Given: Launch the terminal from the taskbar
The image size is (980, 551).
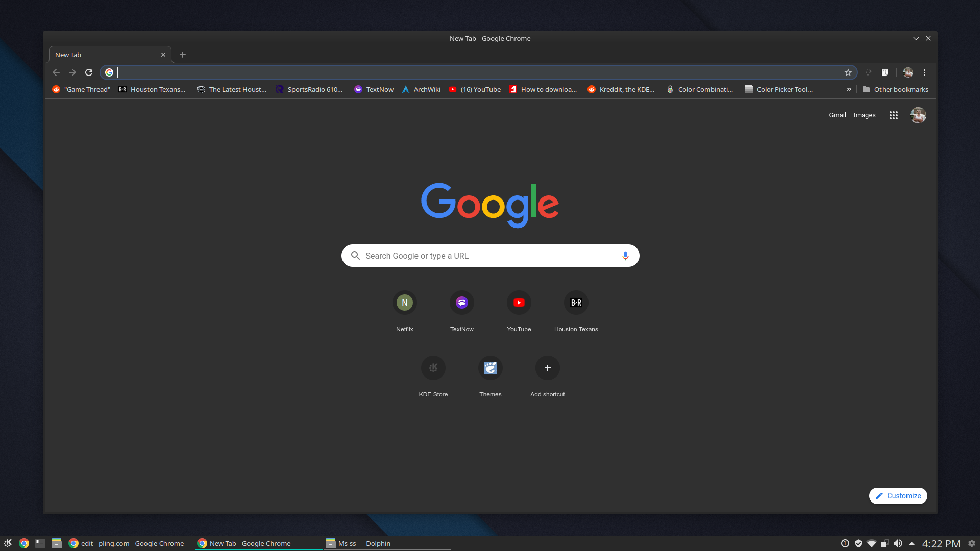Looking at the screenshot, I should [40, 543].
